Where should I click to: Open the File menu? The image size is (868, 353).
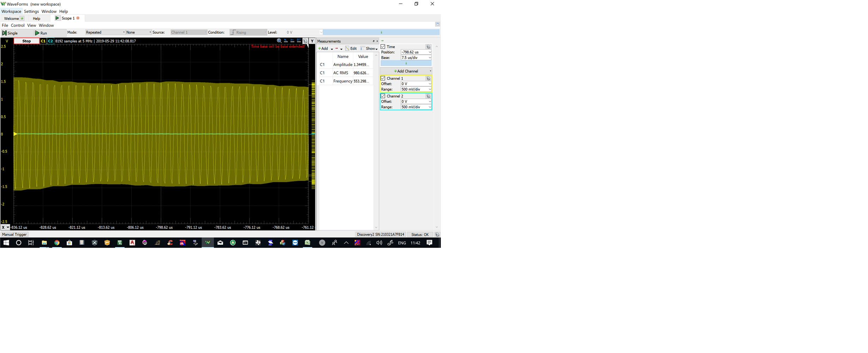tap(5, 25)
